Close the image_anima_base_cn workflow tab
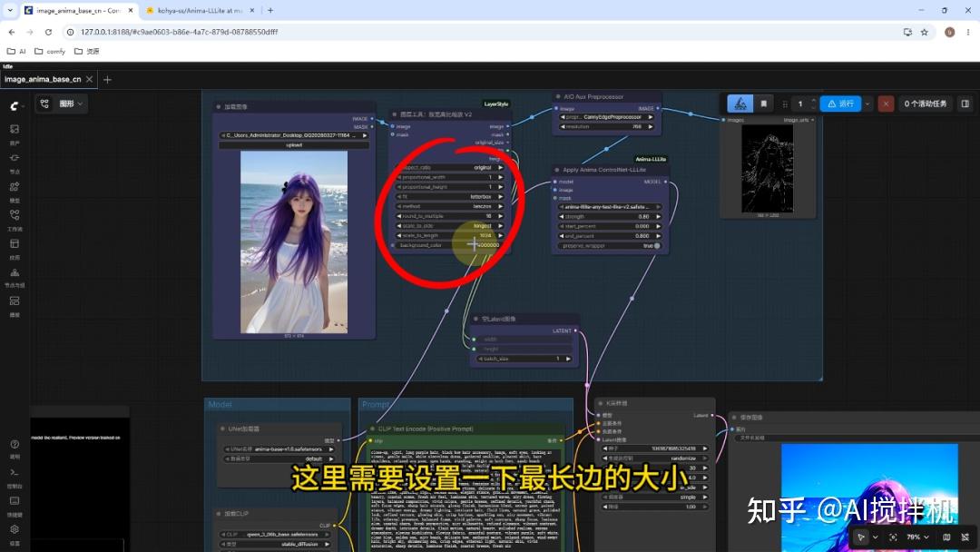The image size is (980, 552). point(89,79)
